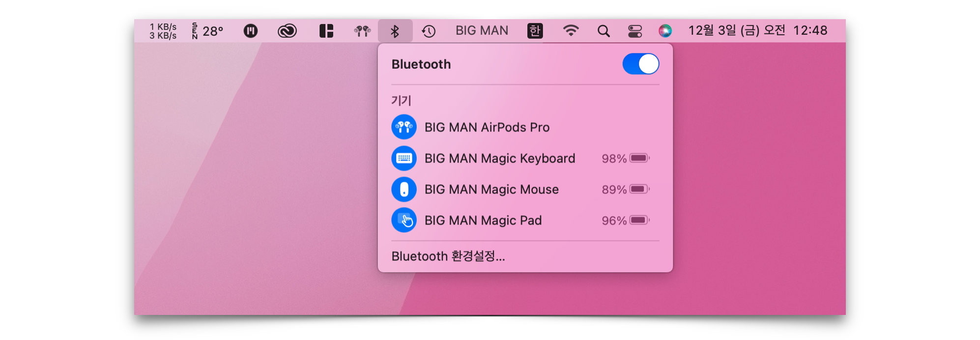Open AirPods menu bar icon
This screenshot has width=980, height=340.
[x=362, y=31]
